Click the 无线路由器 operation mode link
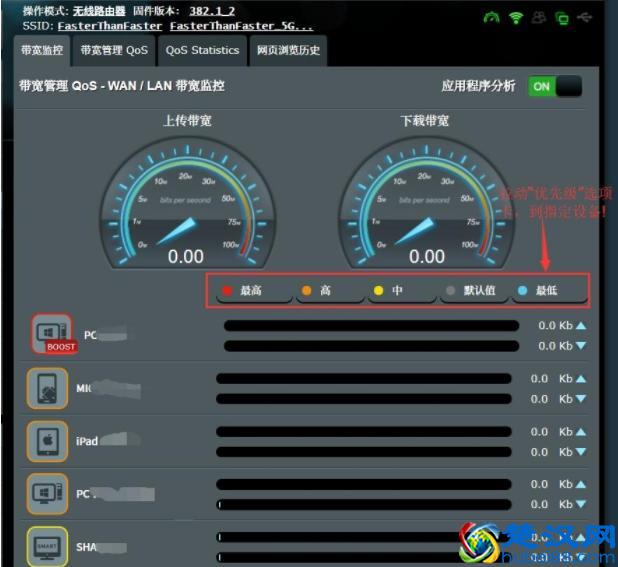The image size is (618, 567). [99, 11]
